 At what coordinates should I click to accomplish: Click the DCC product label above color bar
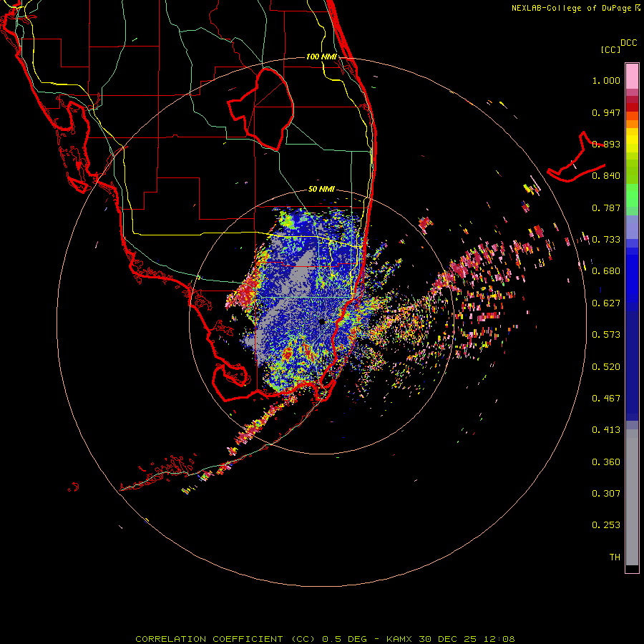(x=629, y=43)
